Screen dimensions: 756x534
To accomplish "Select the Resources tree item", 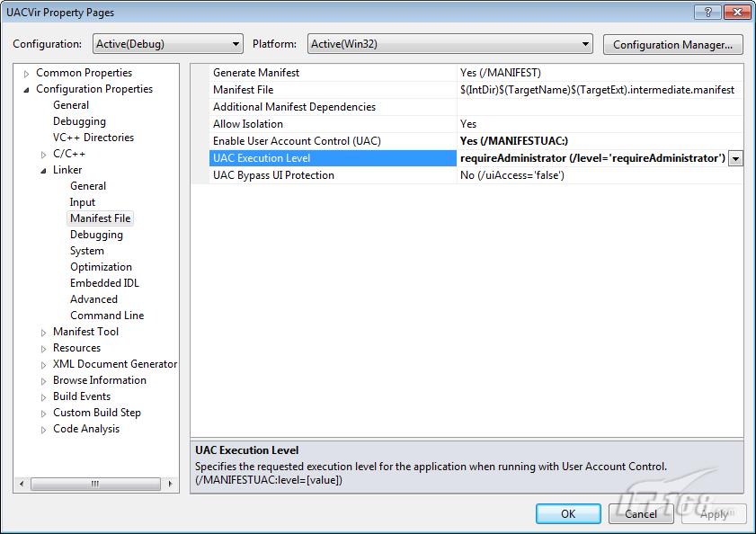I will (76, 347).
